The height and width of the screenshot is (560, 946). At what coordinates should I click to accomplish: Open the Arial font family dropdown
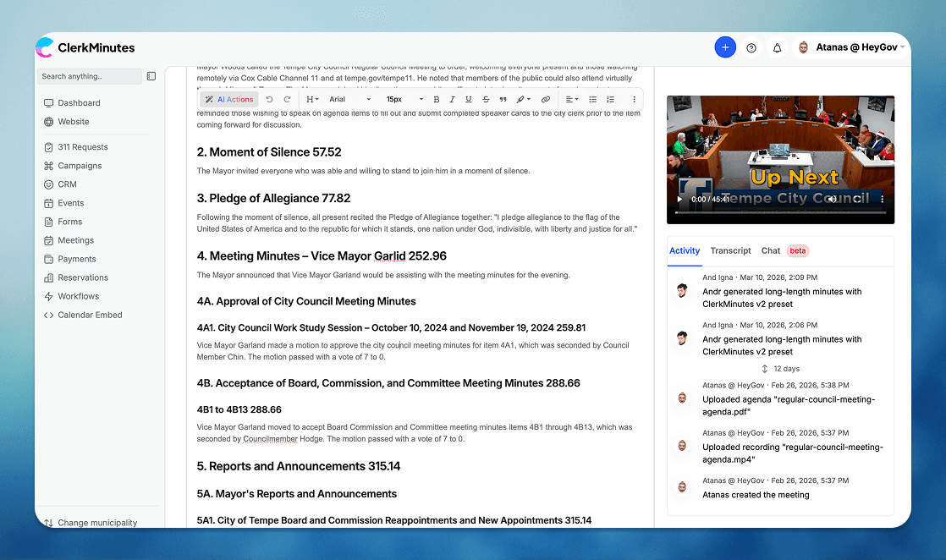click(350, 100)
